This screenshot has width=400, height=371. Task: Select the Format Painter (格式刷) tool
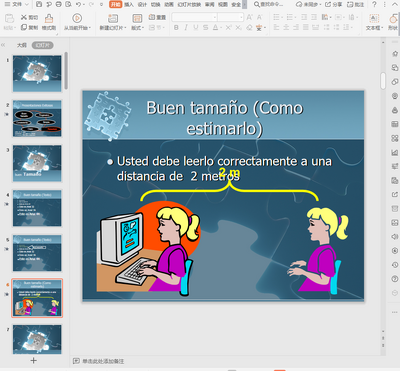49,22
